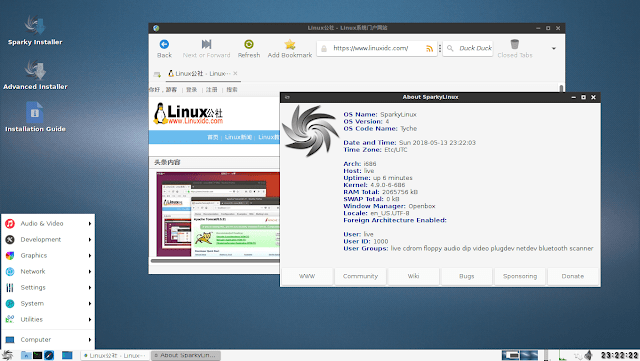The width and height of the screenshot is (640, 361).
Task: Click the padlock icon beside the URL
Action: 324,49
